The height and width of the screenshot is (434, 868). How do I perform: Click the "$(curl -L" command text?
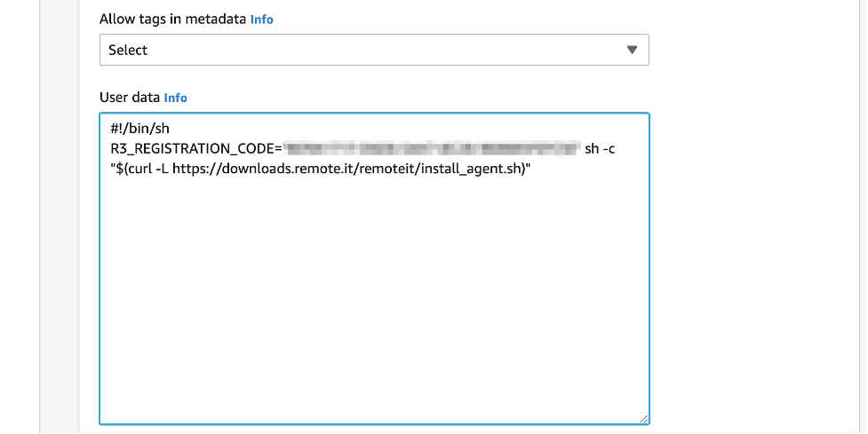139,170
